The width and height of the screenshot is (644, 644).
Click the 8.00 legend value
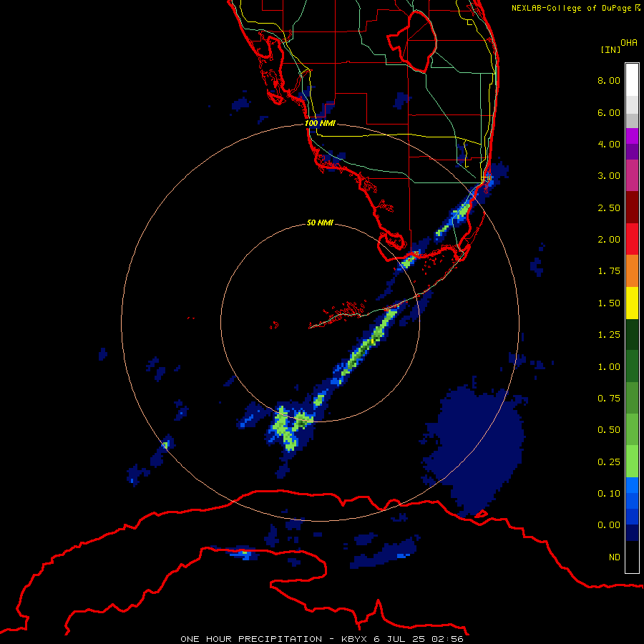point(609,80)
